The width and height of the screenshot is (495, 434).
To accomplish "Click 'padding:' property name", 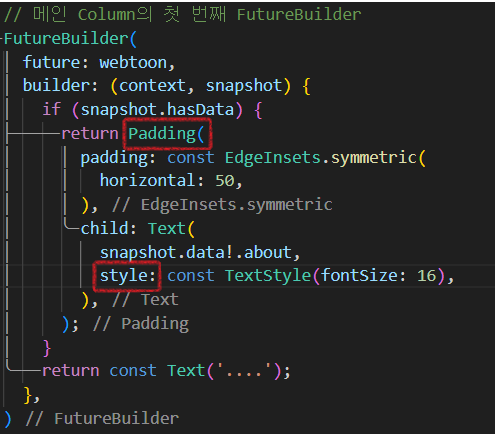I will pos(118,158).
